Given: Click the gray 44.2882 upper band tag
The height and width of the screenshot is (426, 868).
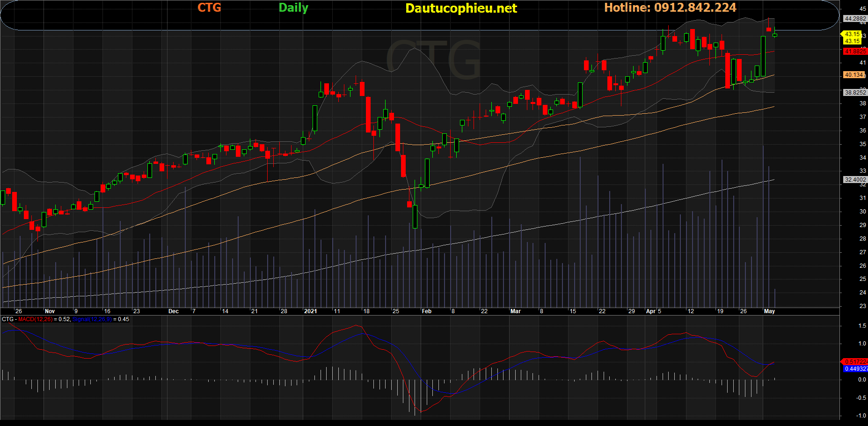Looking at the screenshot, I should pos(854,19).
